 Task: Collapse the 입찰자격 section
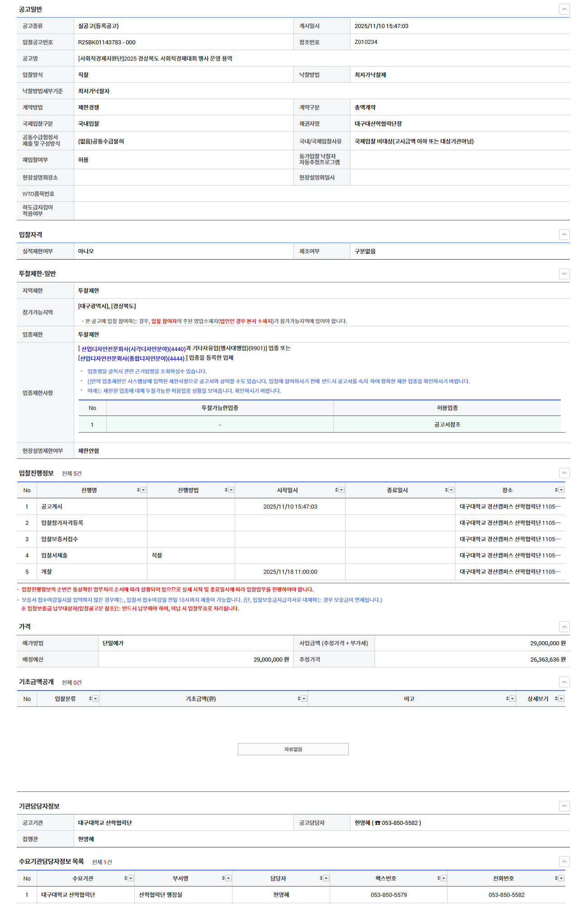(x=564, y=234)
